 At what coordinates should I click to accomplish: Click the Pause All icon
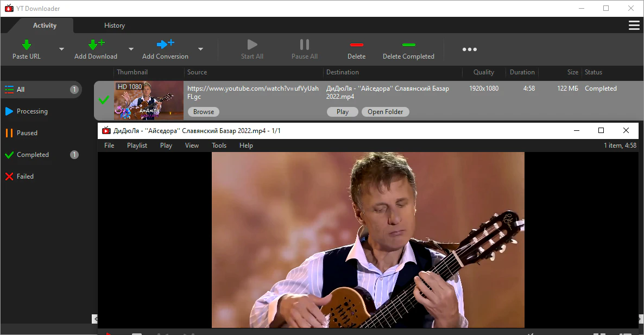tap(304, 45)
